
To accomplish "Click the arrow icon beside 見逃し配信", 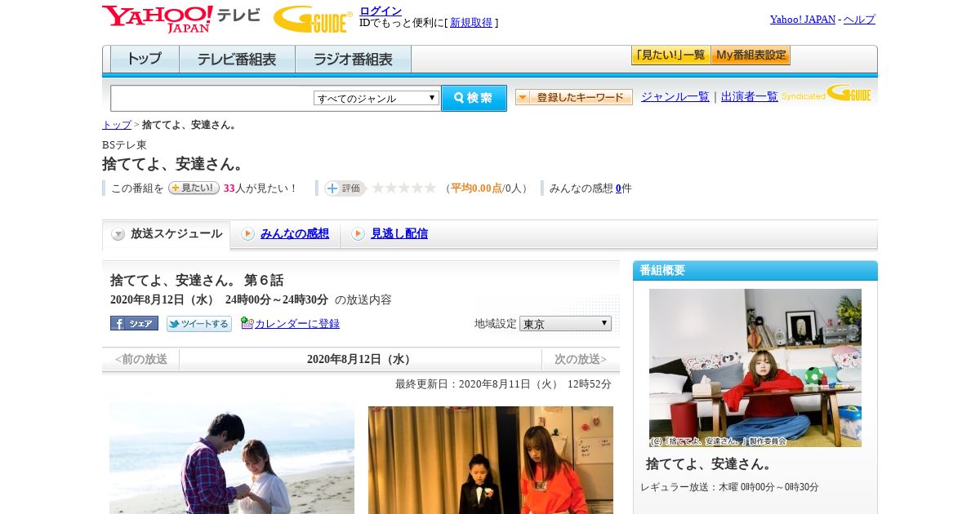I will tap(358, 234).
